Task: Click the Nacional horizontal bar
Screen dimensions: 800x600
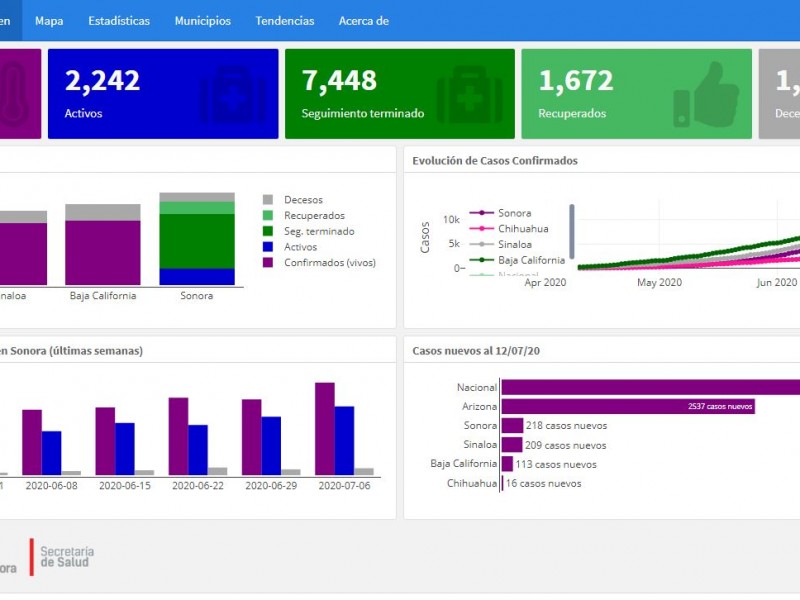Action: (x=651, y=387)
